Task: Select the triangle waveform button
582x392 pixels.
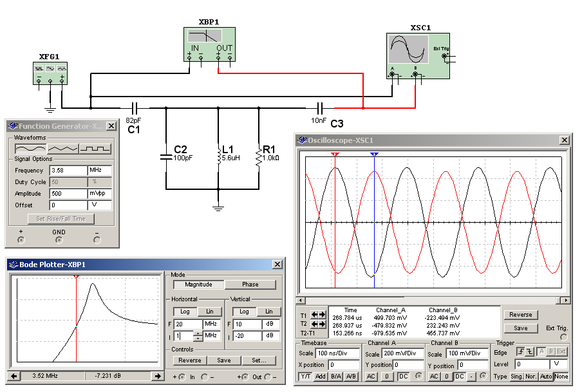Action: pos(62,149)
